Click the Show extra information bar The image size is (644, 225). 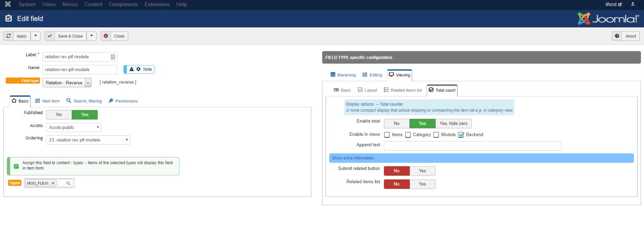[x=481, y=158]
